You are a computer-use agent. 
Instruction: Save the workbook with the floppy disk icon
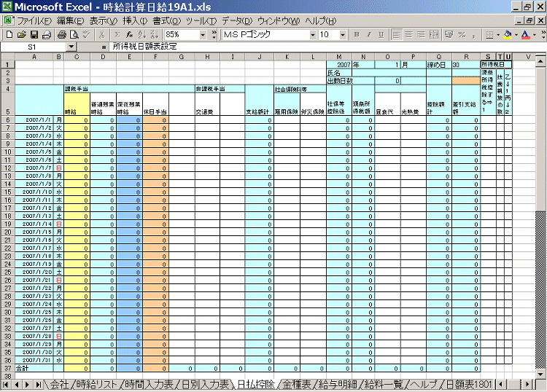34,34
